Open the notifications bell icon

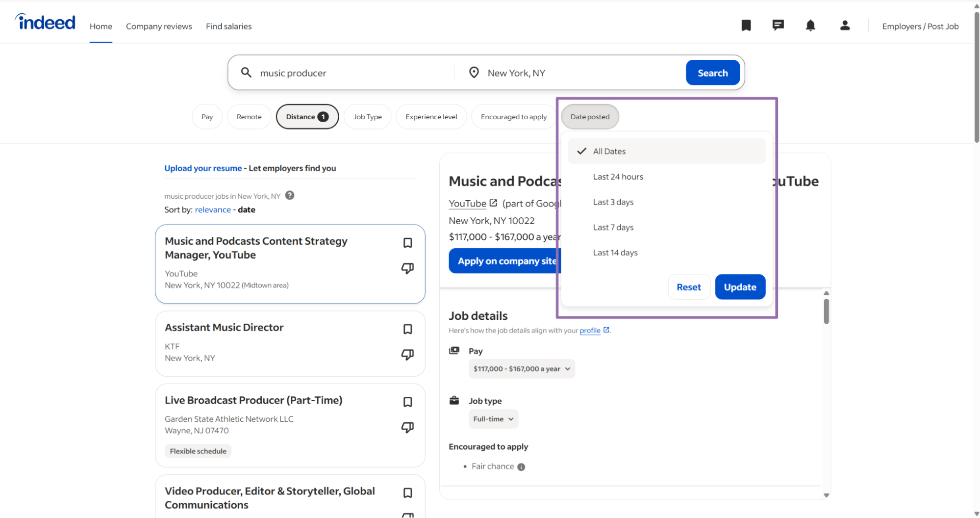pos(810,26)
